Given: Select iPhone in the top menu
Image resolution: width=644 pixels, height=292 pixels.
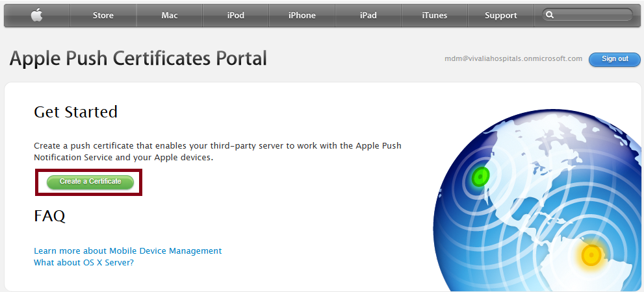Looking at the screenshot, I should point(302,16).
